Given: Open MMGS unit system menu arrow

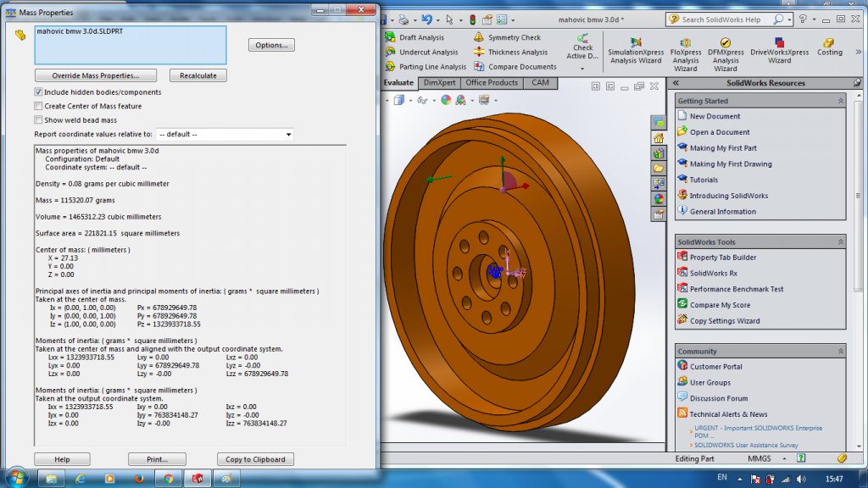Looking at the screenshot, I should [x=784, y=458].
